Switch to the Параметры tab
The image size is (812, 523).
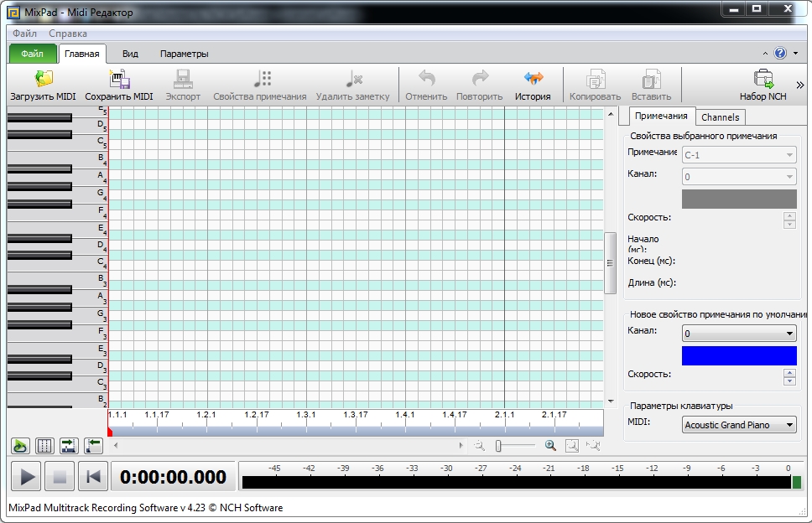point(184,54)
